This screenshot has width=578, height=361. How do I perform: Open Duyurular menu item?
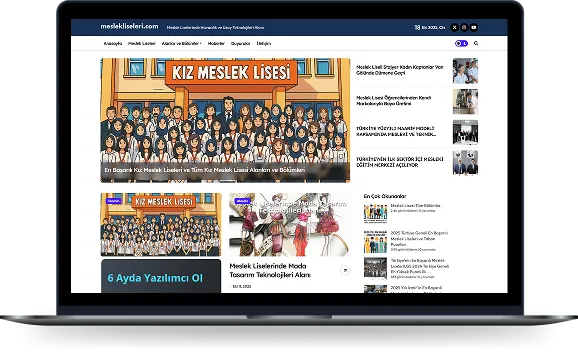240,44
